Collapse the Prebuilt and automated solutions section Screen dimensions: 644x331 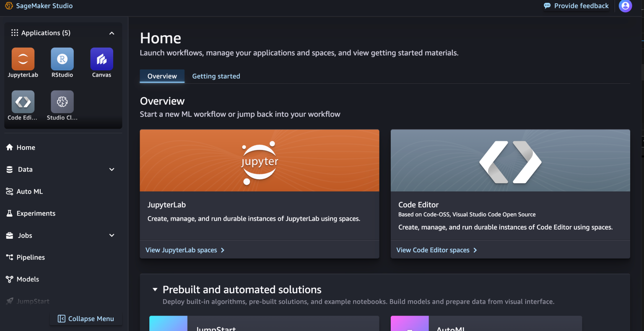[x=155, y=289]
